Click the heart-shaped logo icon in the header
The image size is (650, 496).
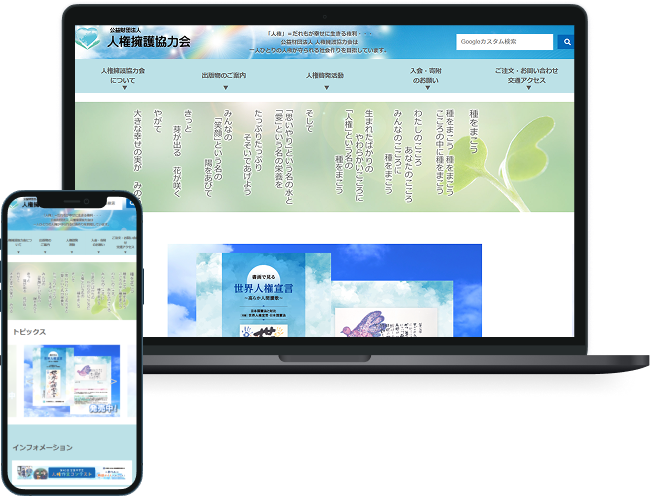point(89,41)
